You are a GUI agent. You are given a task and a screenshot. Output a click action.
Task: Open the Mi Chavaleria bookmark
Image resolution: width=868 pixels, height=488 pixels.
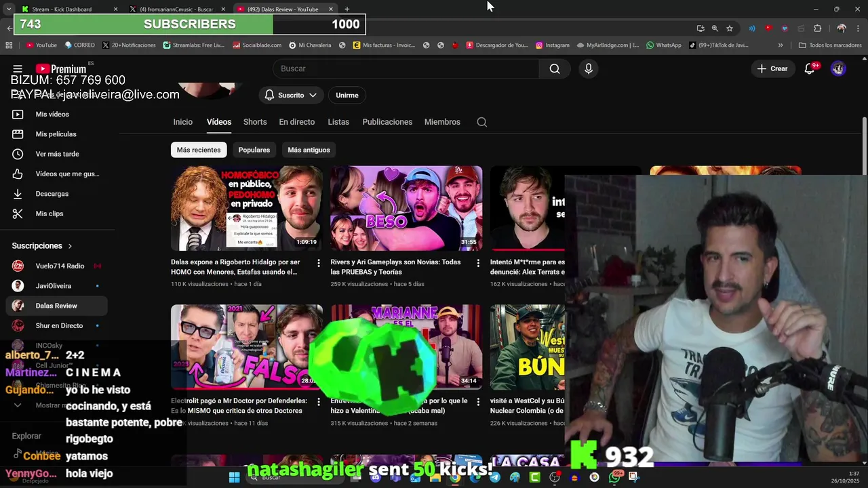pos(311,45)
